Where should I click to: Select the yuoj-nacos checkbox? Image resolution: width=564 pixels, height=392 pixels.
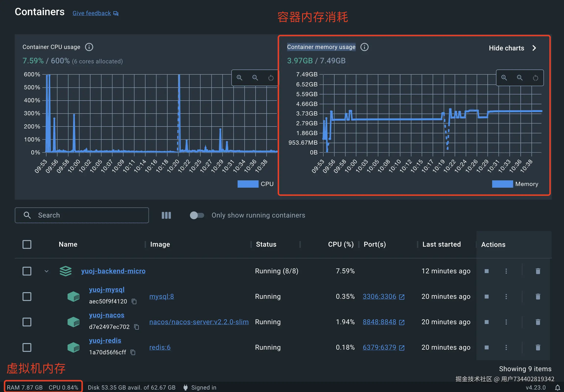(27, 322)
